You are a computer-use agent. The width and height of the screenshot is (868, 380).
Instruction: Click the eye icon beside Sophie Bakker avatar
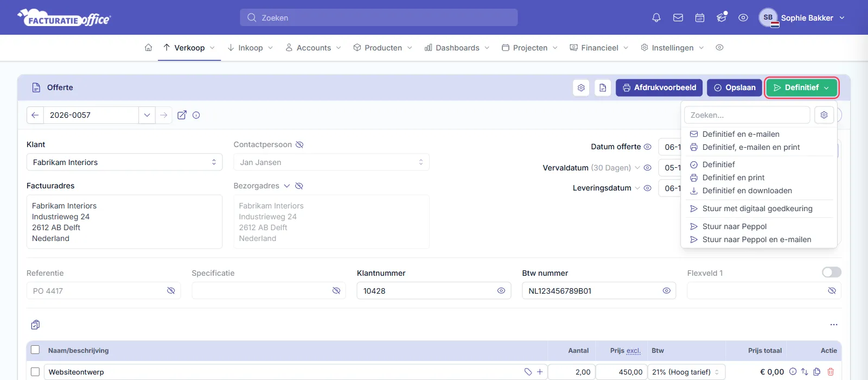coord(743,18)
